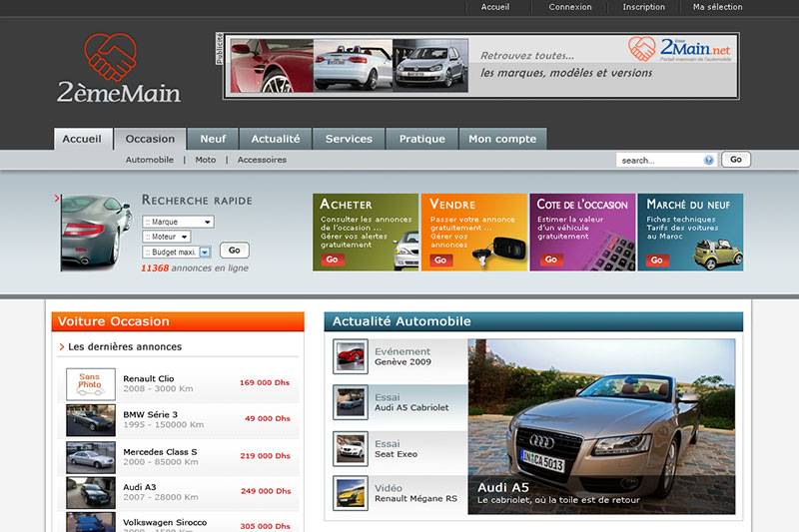Viewport: 799px width, 532px height.
Task: Click the Seat Exeo news title
Action: pos(396,454)
